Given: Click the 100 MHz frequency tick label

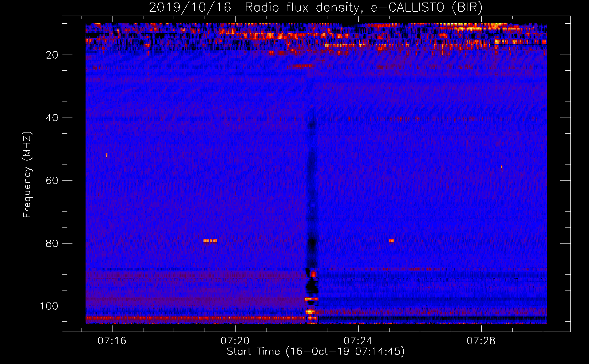Looking at the screenshot, I should (x=49, y=306).
